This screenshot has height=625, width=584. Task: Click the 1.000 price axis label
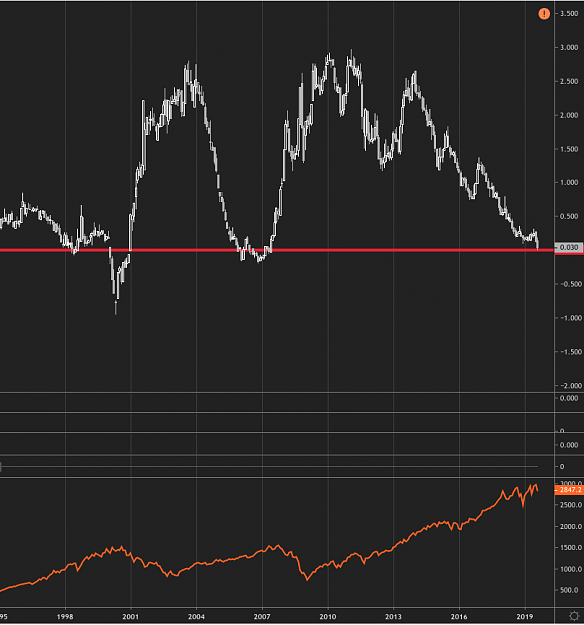[x=569, y=183]
